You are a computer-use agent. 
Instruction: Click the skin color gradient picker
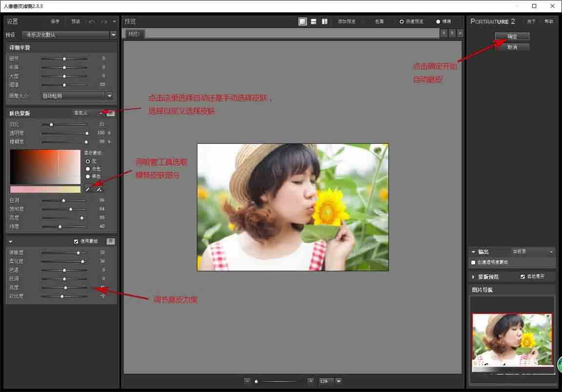45,167
